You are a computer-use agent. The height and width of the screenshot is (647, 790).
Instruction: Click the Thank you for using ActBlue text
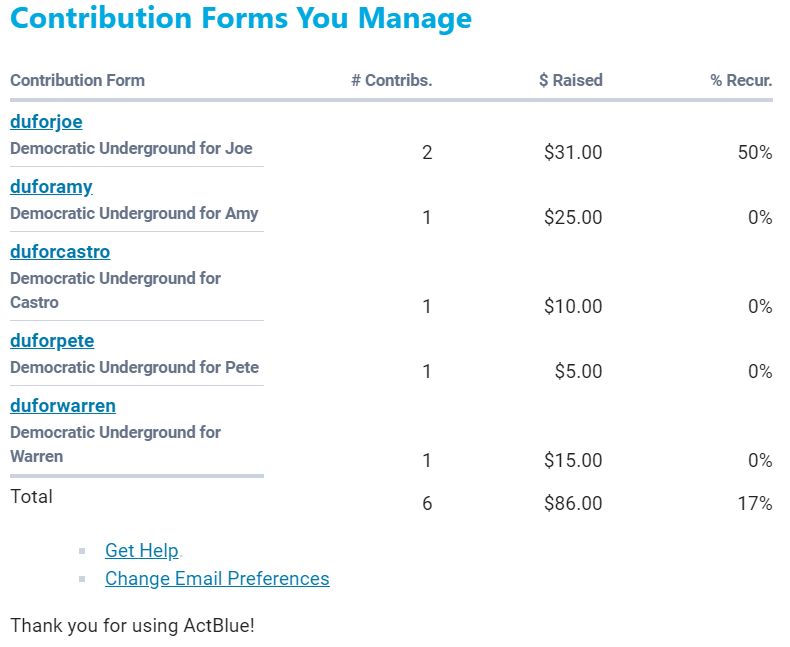pyautogui.click(x=132, y=627)
